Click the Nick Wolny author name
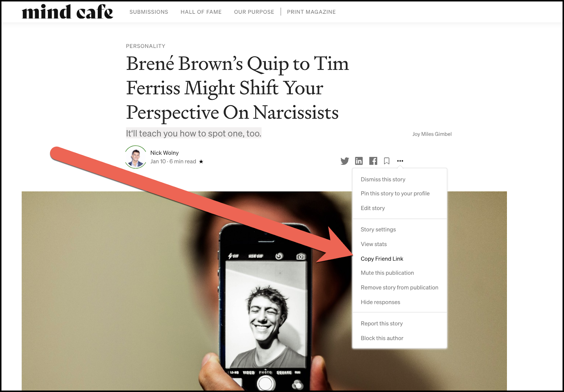 pyautogui.click(x=164, y=153)
